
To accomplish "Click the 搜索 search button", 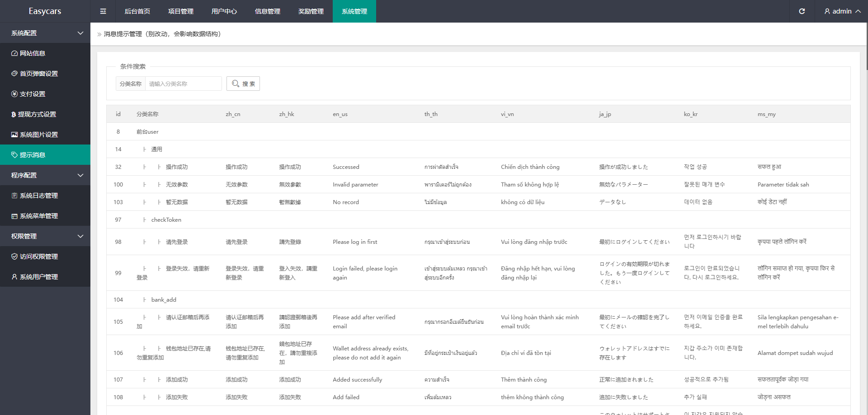I will coord(243,84).
